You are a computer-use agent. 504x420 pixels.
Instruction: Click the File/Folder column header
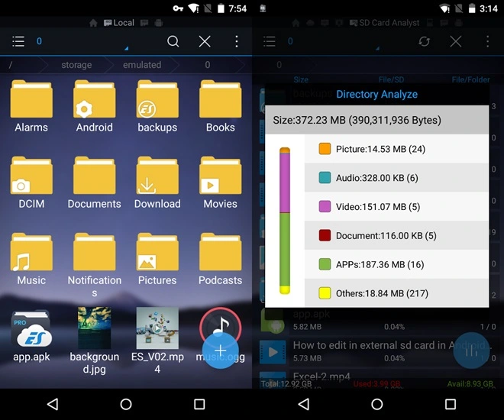tap(470, 79)
